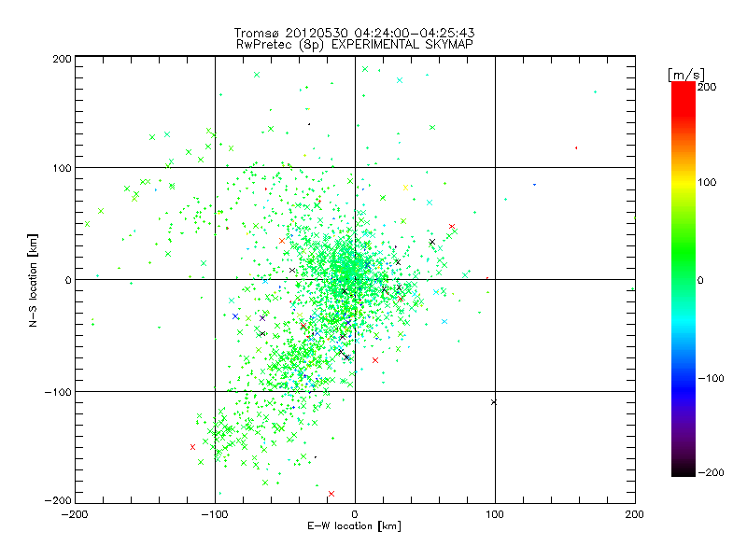Select the small red marker near E-W 160, N-S 115
This screenshot has height=560, width=747.
click(576, 148)
